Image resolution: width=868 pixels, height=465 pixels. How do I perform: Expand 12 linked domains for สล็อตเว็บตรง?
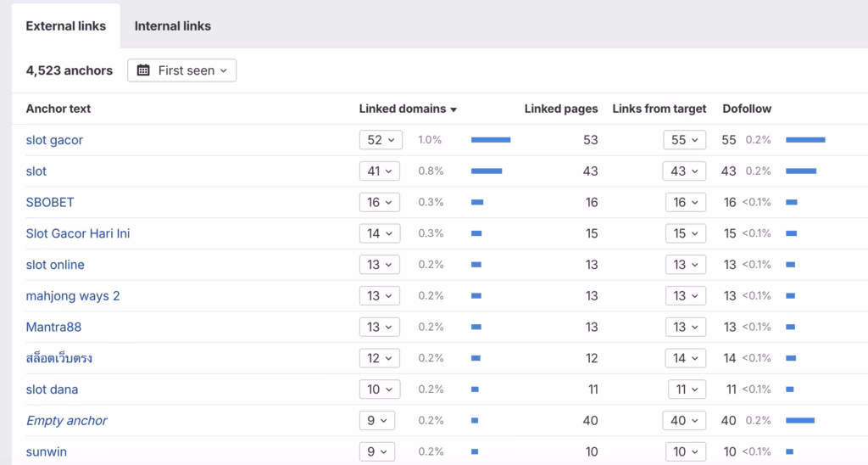click(x=379, y=358)
